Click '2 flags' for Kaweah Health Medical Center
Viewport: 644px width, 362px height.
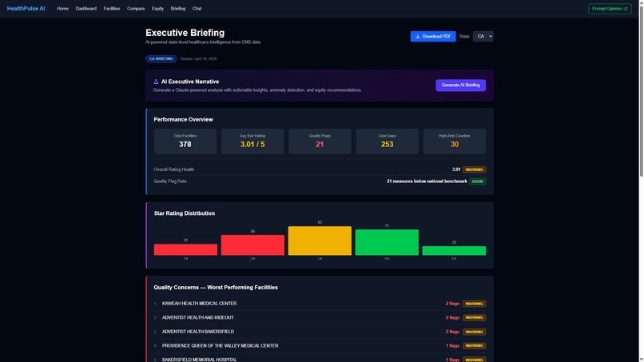pyautogui.click(x=452, y=304)
